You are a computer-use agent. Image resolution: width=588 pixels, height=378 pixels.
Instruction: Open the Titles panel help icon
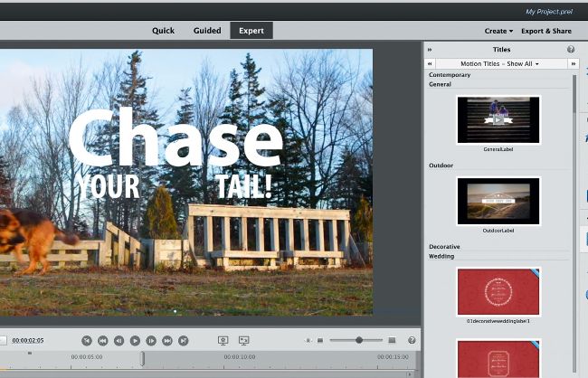[x=571, y=50]
